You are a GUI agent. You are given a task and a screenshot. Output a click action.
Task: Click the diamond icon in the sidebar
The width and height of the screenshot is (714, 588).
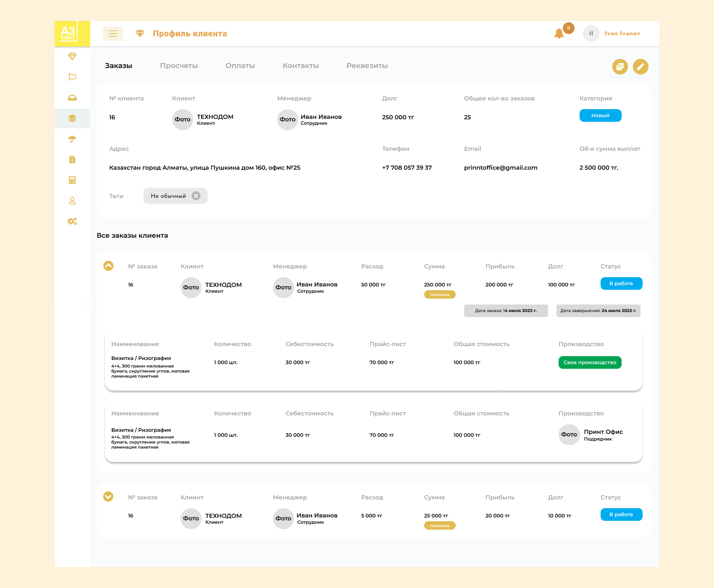[x=72, y=56]
